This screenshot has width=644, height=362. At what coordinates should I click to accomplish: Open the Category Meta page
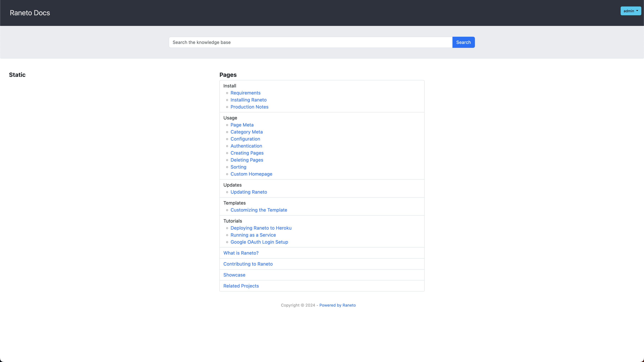(x=247, y=132)
